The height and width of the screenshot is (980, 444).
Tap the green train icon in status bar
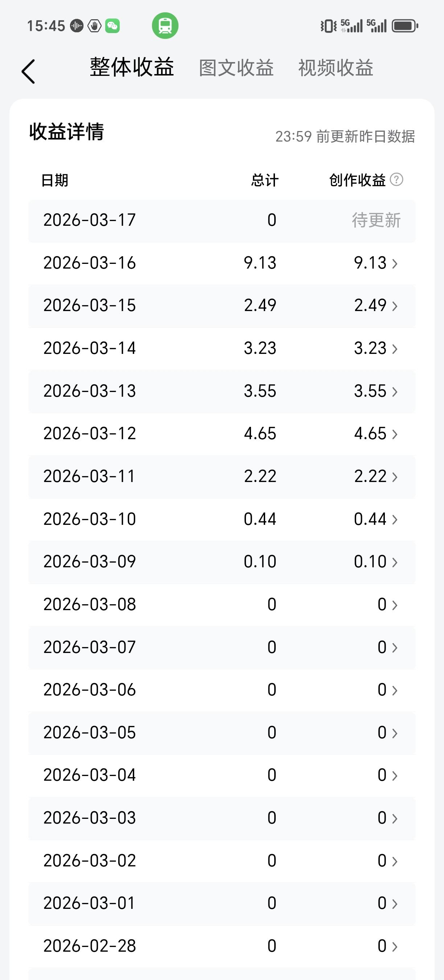(x=165, y=25)
